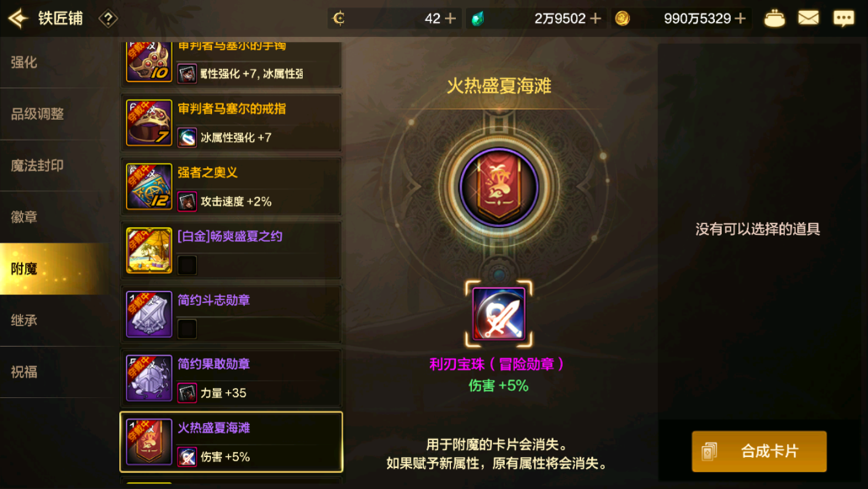Open the help question mark icon

(x=108, y=19)
